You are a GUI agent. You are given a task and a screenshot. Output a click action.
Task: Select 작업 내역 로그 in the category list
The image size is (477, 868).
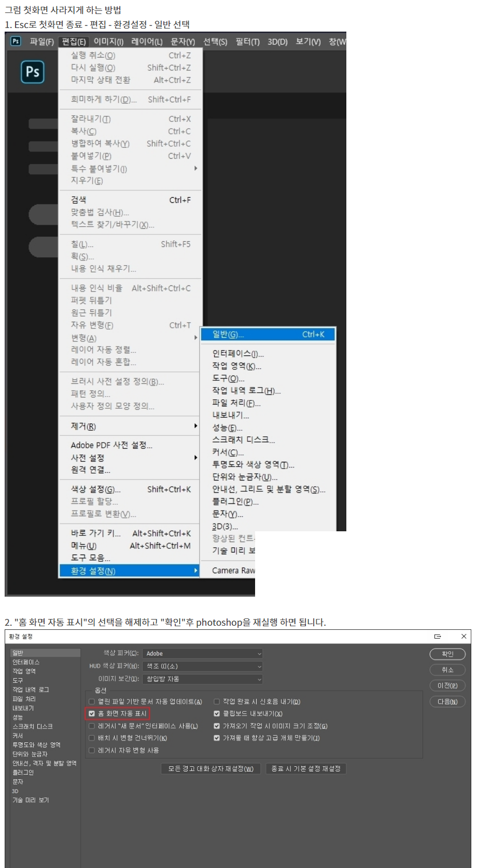coord(31,690)
